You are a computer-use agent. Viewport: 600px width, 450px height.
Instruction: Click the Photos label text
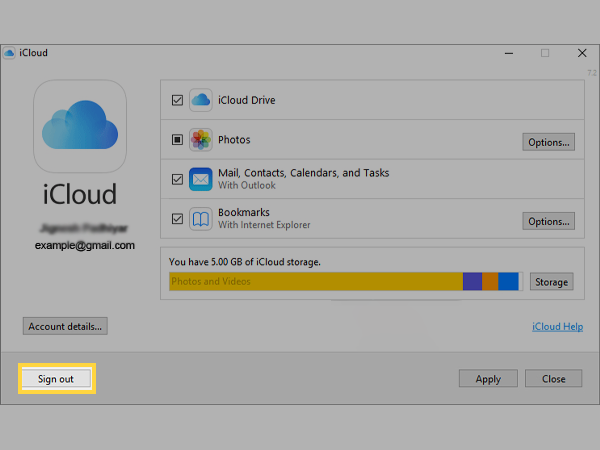(234, 140)
